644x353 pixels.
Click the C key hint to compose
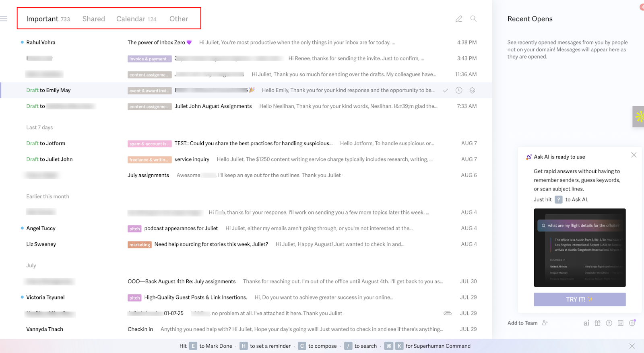(x=302, y=346)
